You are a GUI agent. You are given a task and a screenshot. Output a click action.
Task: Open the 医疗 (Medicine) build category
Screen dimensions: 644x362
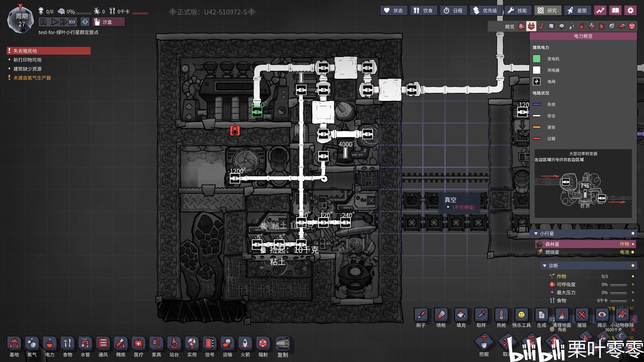point(139,347)
